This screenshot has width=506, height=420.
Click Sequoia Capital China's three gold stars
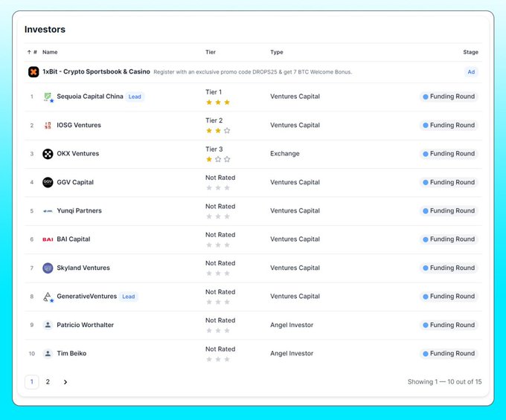218,102
